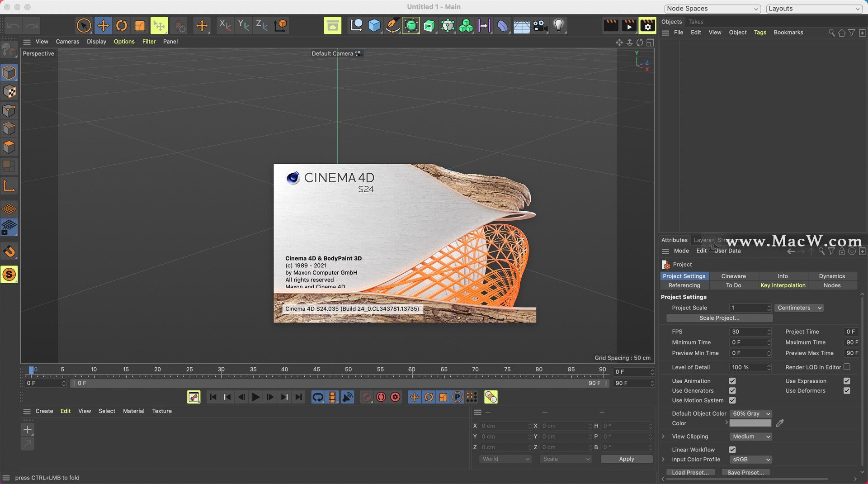Open the Default Object Color dropdown
Viewport: 868px width, 484px height.
[x=750, y=413]
